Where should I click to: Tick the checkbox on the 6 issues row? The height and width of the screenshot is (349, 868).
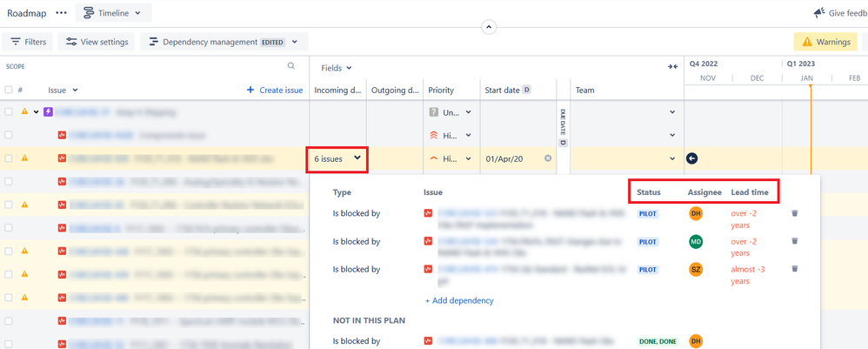[9, 158]
